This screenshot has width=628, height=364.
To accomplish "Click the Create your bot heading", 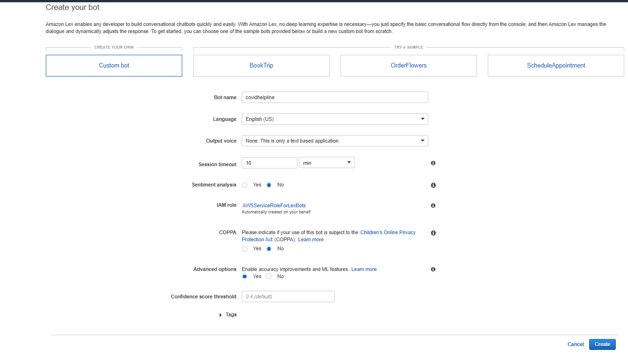I will [73, 8].
